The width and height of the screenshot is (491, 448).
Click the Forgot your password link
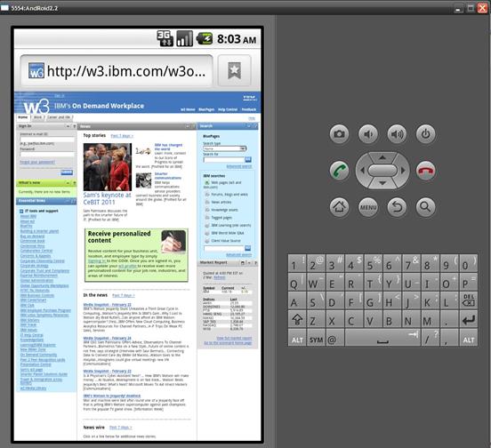(x=37, y=162)
